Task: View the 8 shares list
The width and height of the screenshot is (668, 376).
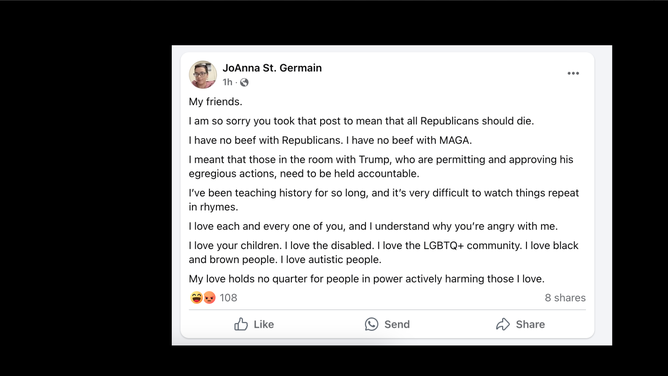Action: (x=565, y=298)
